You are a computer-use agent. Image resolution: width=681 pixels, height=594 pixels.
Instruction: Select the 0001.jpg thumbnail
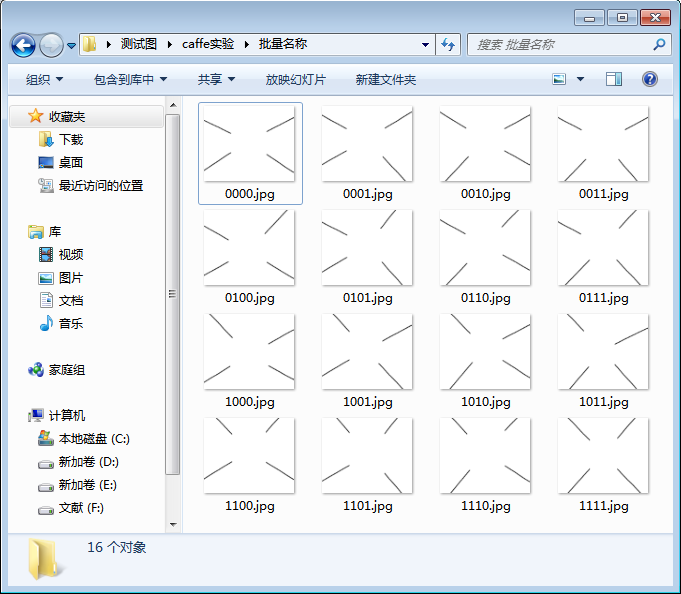coord(367,144)
